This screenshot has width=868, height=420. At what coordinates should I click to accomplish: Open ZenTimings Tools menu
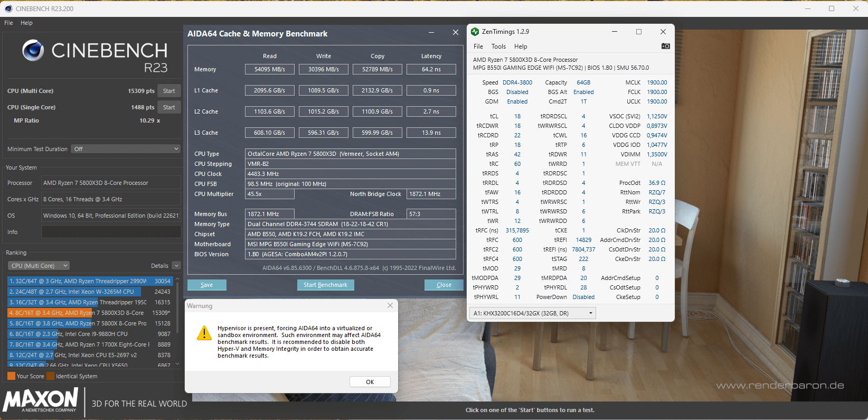click(x=498, y=46)
